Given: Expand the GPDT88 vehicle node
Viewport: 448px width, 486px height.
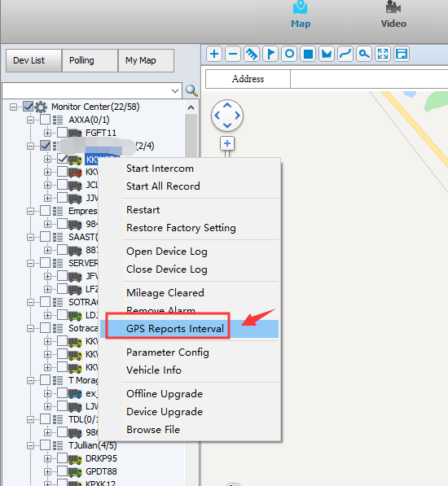Looking at the screenshot, I should point(47,472).
